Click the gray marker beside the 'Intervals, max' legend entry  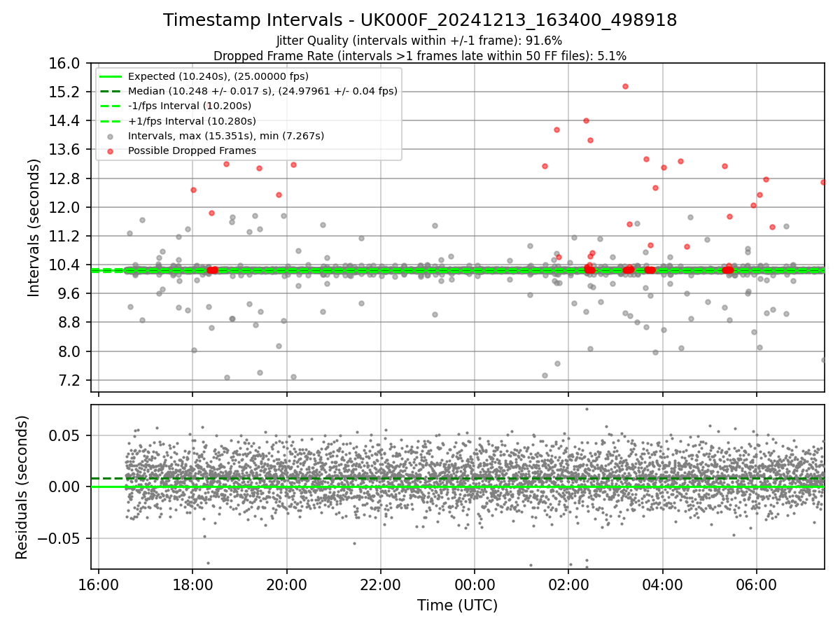tap(112, 136)
